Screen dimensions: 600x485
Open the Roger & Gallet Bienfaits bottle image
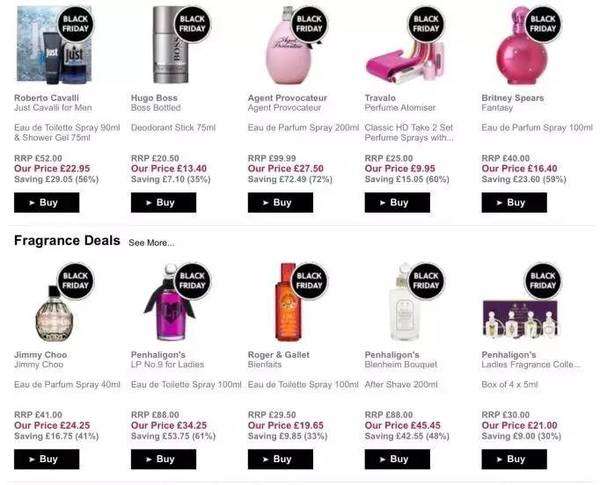(x=288, y=302)
